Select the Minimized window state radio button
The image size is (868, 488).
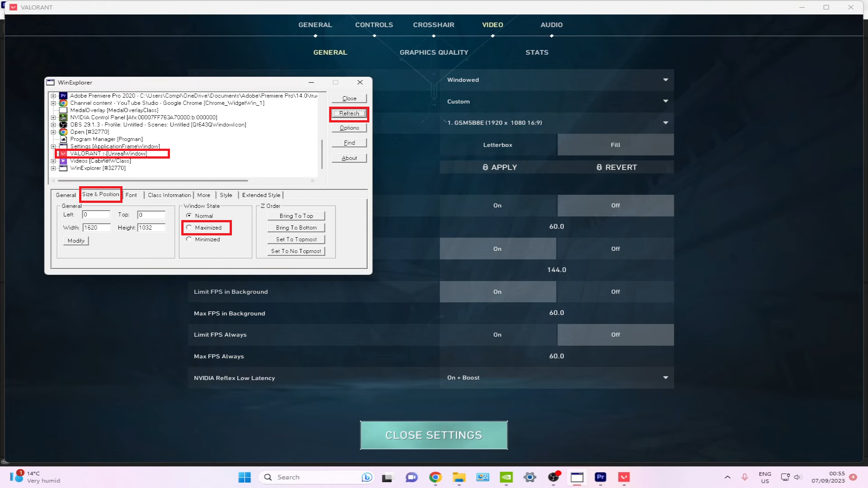(189, 239)
